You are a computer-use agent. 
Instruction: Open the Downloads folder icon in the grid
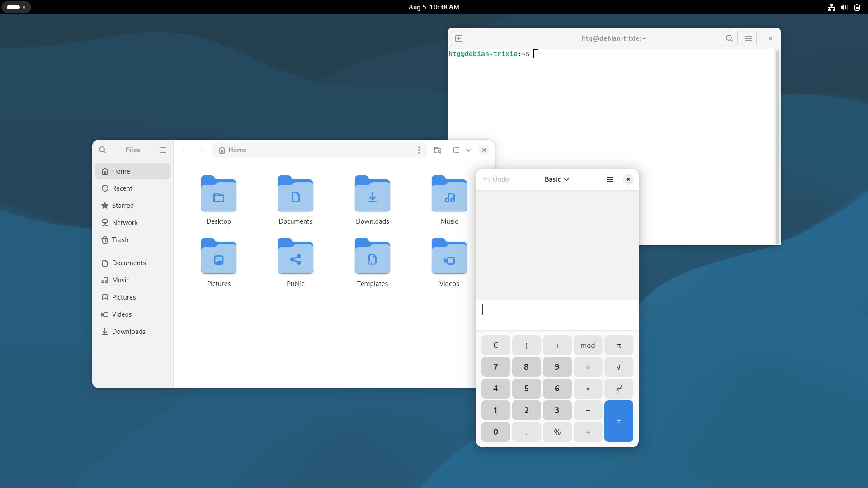(373, 200)
